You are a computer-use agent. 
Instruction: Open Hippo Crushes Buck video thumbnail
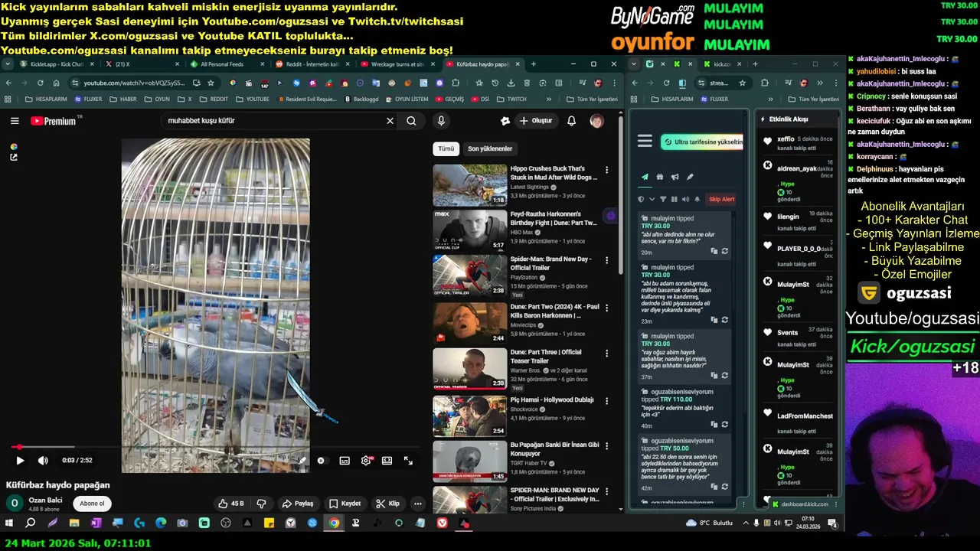pyautogui.click(x=469, y=185)
